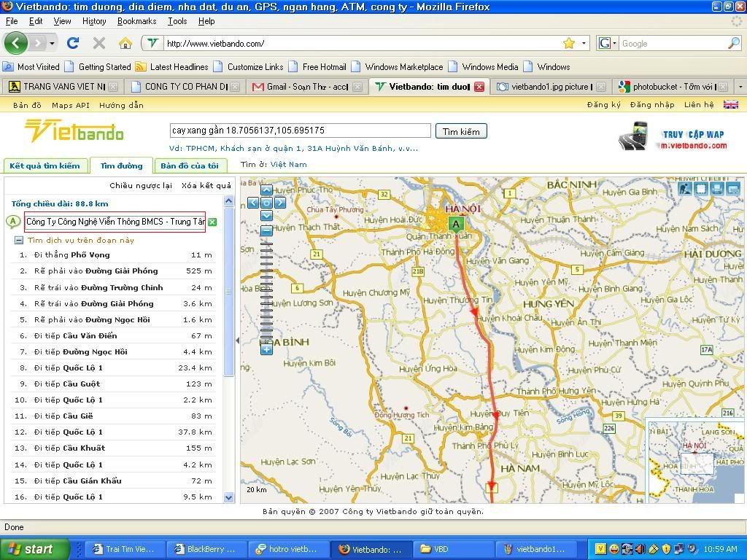Click the green A waypoint icon in the route panel

(13, 222)
